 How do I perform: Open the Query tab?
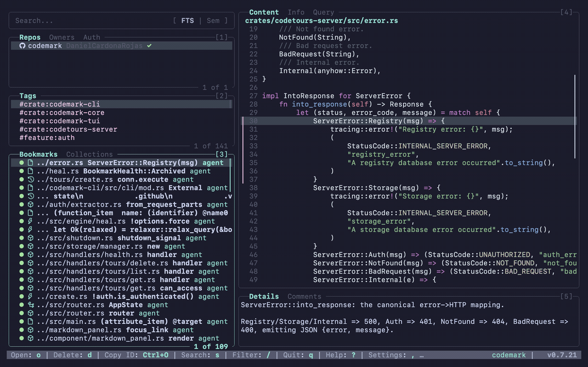click(323, 12)
